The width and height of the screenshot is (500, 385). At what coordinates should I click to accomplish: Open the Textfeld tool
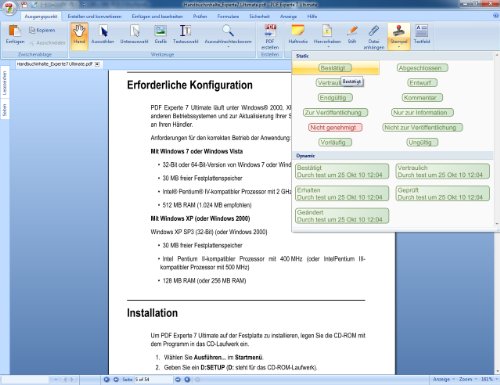[422, 35]
